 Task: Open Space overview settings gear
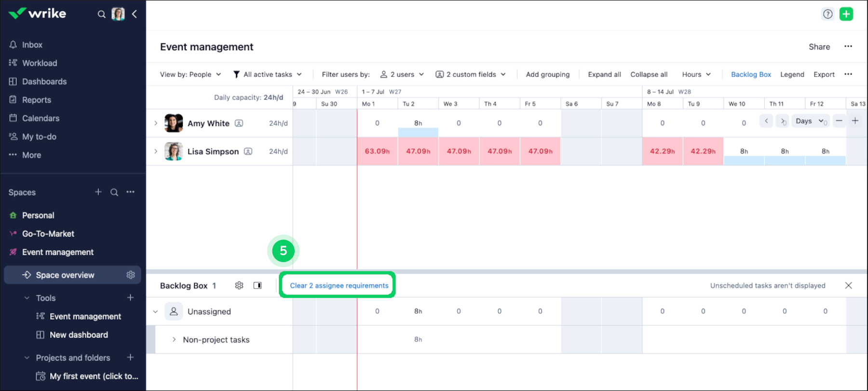131,275
